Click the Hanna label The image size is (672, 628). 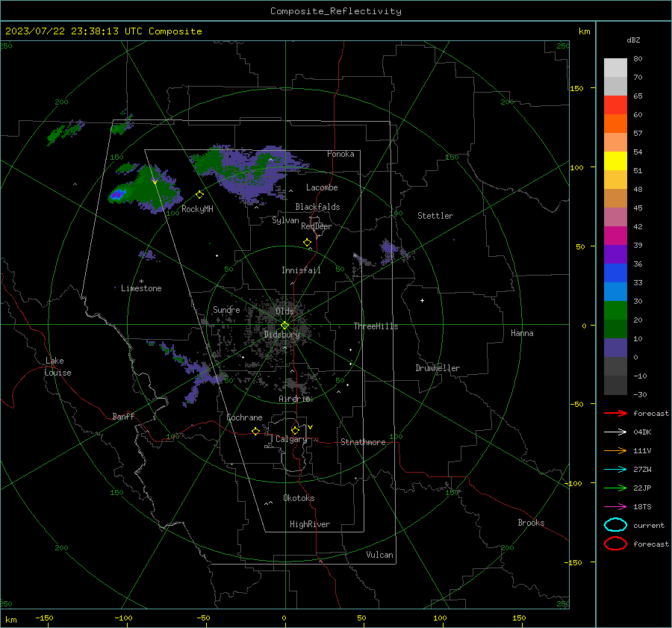522,333
